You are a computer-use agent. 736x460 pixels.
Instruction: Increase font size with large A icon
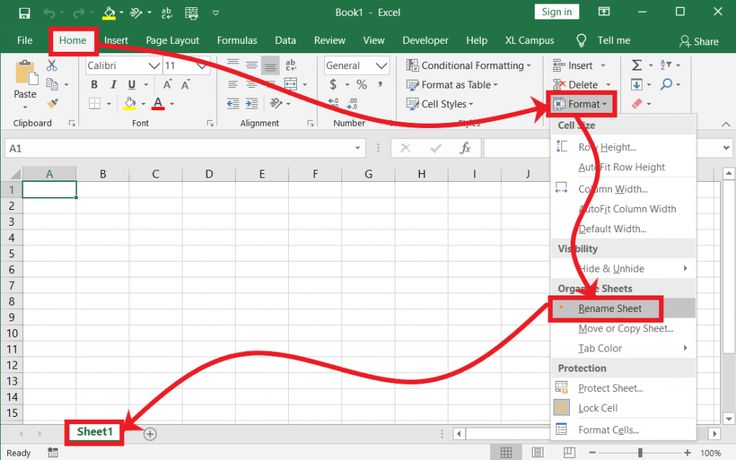tap(167, 84)
